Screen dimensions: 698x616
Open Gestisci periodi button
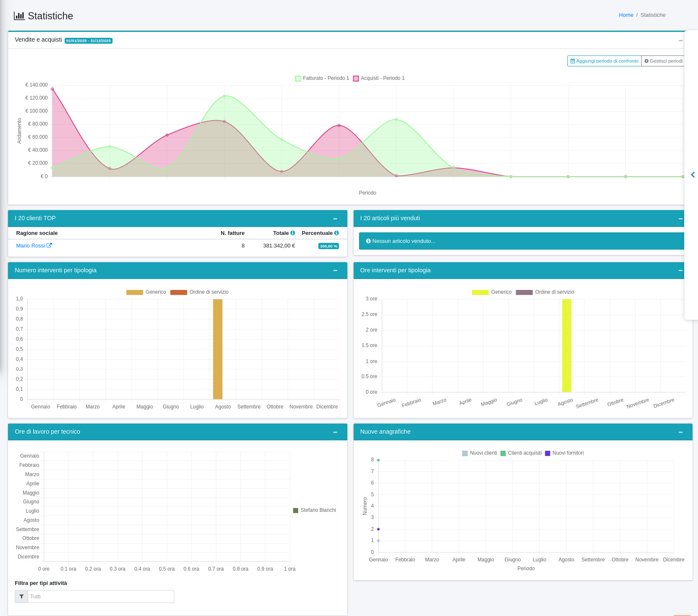click(x=663, y=61)
